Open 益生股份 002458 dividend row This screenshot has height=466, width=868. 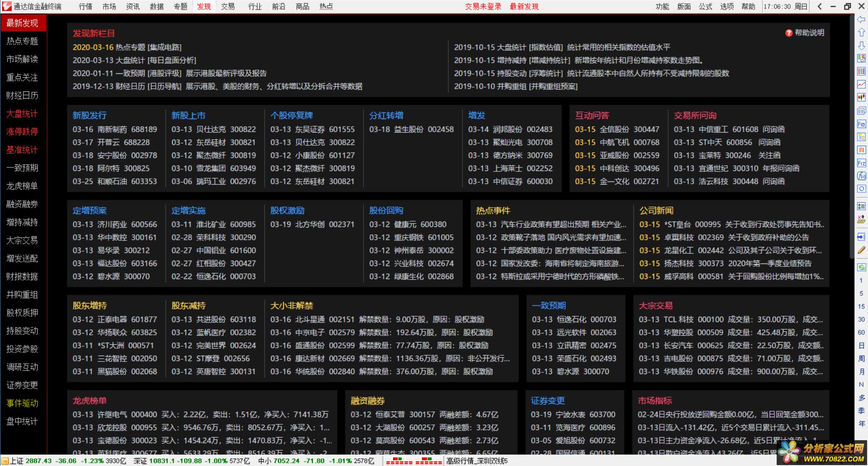pos(411,129)
